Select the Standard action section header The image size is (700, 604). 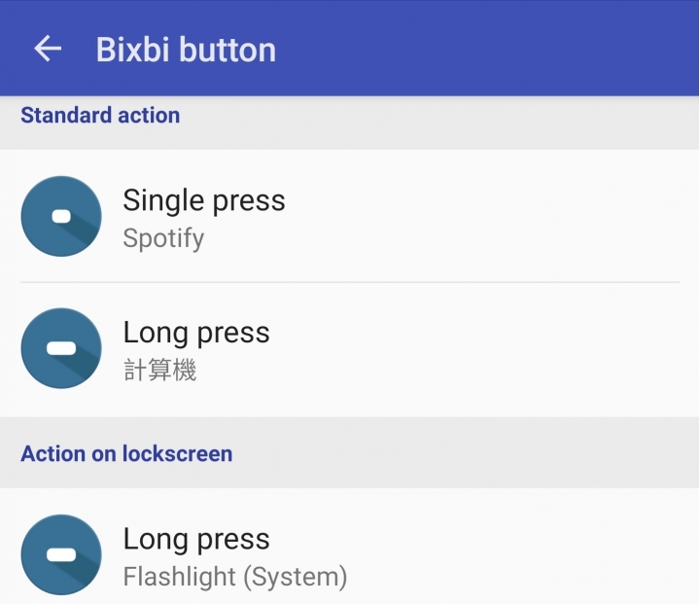(x=100, y=116)
